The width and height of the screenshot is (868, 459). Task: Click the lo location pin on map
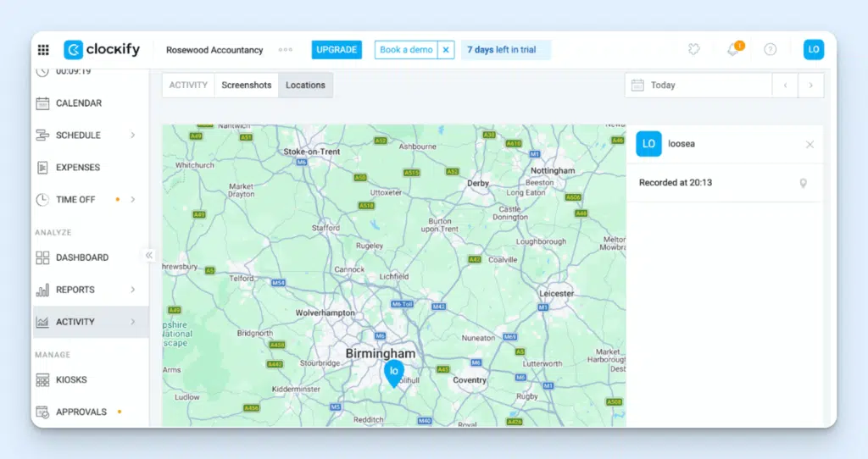pos(394,373)
